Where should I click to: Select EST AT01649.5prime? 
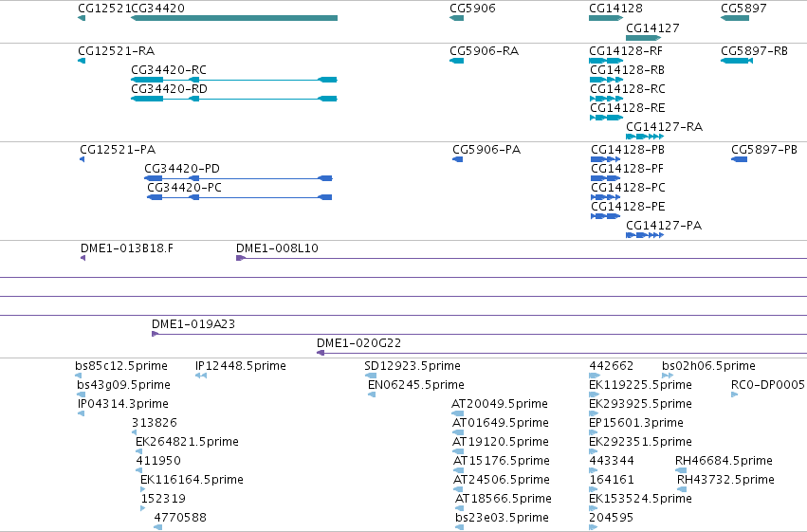point(457,432)
